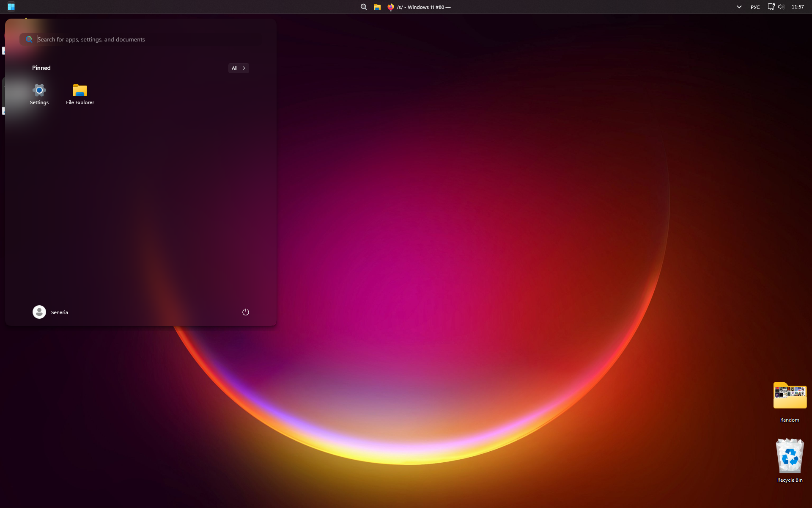Expand the arrow beside the All button

(244, 68)
